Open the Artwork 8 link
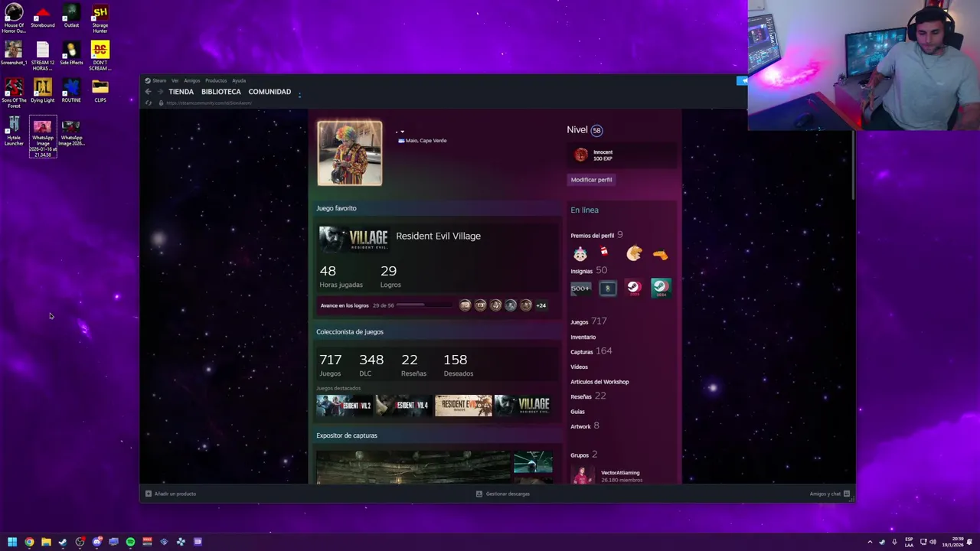Image resolution: width=980 pixels, height=551 pixels. 585,426
